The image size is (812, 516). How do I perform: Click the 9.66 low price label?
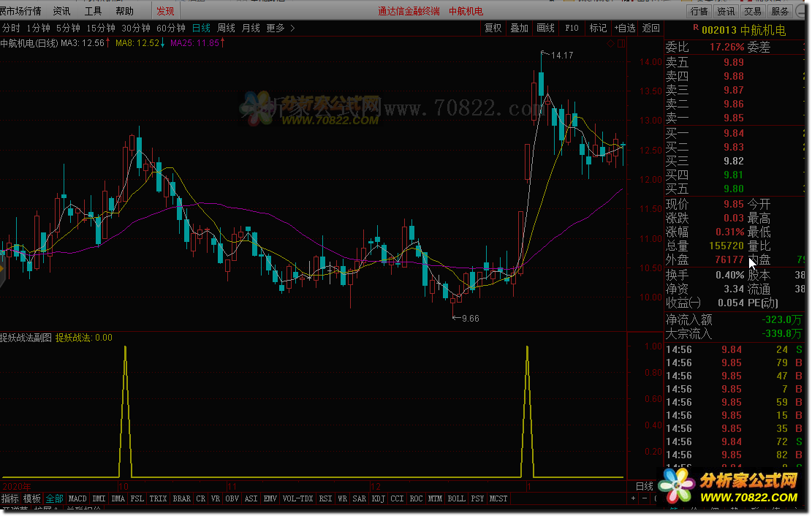(x=470, y=319)
